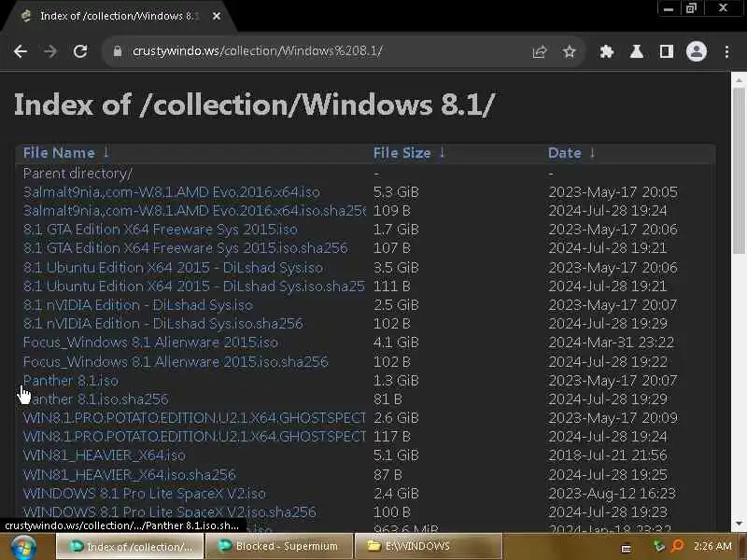Select the Index of /collection/Windows 8.1 tab
747x560 pixels.
click(118, 16)
